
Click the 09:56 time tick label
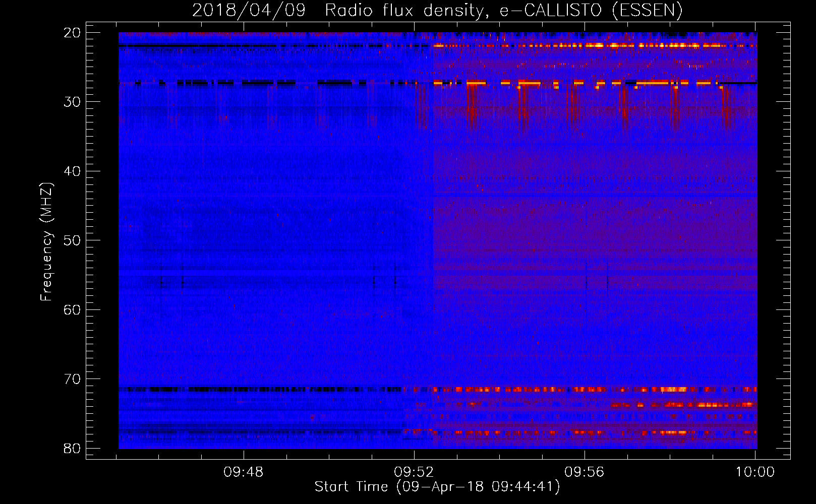click(x=585, y=472)
